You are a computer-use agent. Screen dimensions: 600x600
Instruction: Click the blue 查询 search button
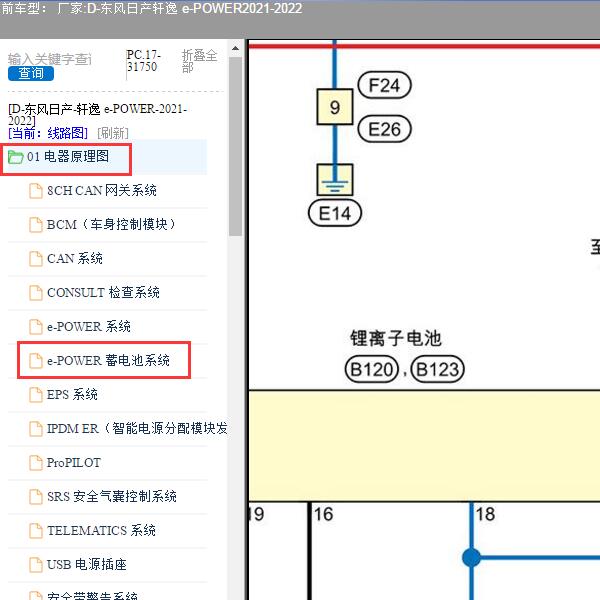31,73
